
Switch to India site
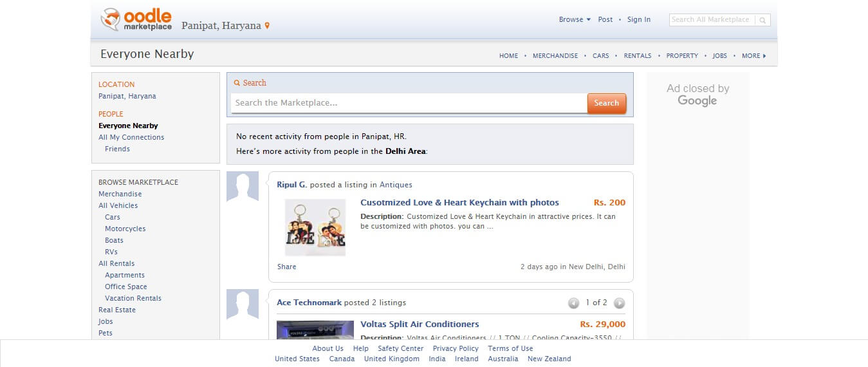pos(438,359)
